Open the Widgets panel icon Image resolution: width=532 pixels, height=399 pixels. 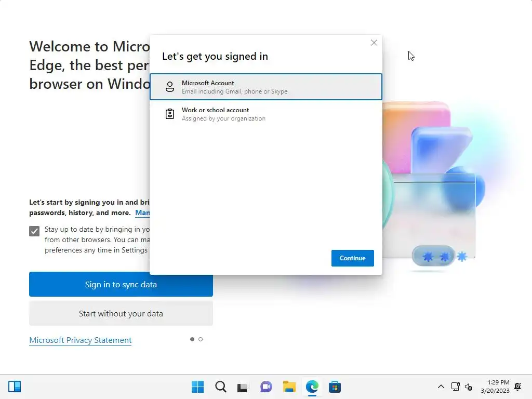[15, 387]
